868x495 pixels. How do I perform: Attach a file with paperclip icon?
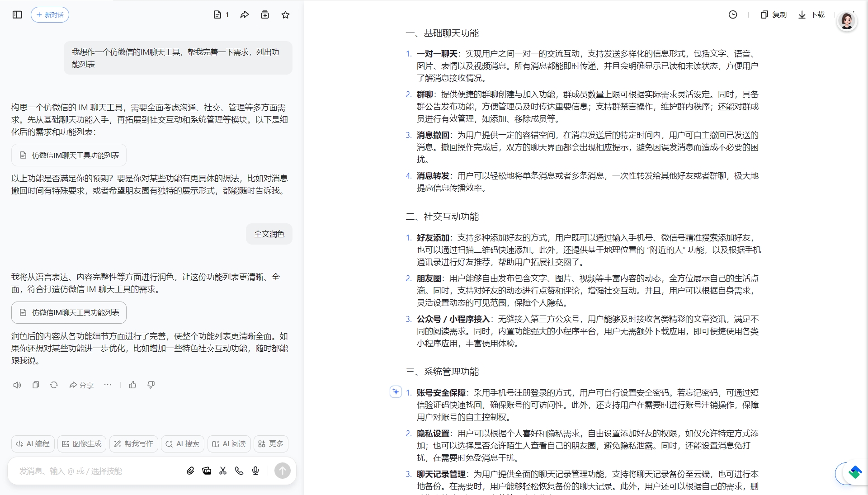click(190, 471)
